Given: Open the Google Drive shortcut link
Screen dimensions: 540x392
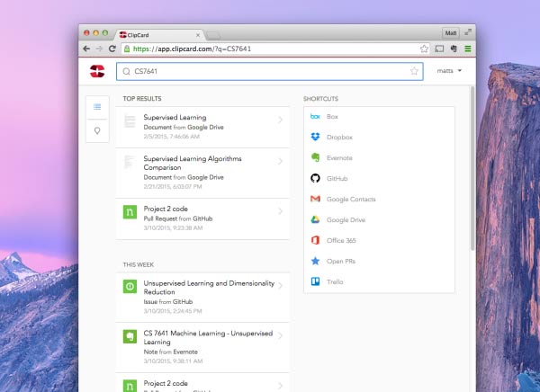Looking at the screenshot, I should [346, 219].
